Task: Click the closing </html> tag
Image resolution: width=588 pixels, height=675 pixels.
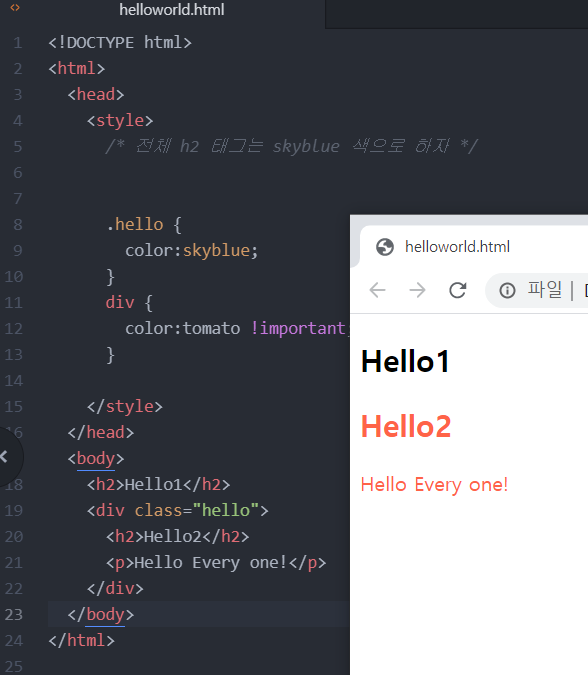Action: pyautogui.click(x=81, y=641)
